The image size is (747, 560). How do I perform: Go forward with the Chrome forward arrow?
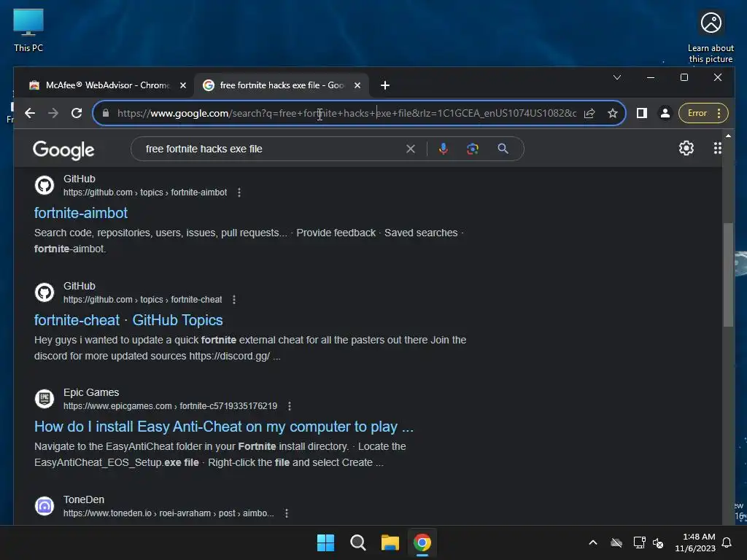(x=53, y=113)
